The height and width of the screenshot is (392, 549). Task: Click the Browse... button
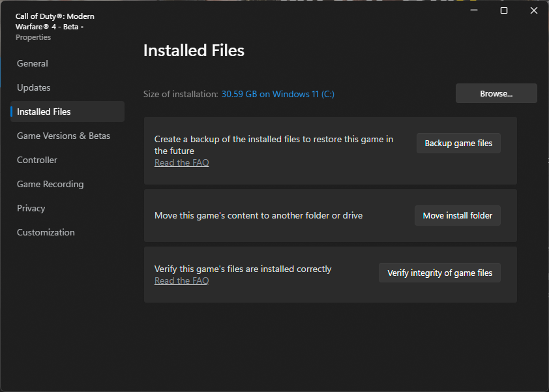coord(496,93)
